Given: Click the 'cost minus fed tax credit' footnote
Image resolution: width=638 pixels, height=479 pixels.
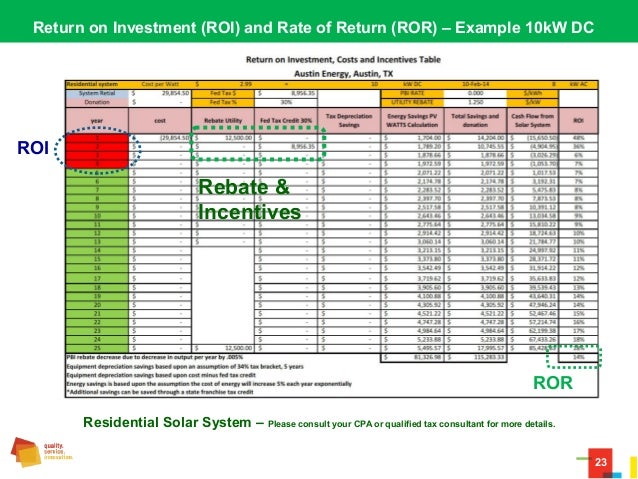Looking at the screenshot, I should (161, 375).
